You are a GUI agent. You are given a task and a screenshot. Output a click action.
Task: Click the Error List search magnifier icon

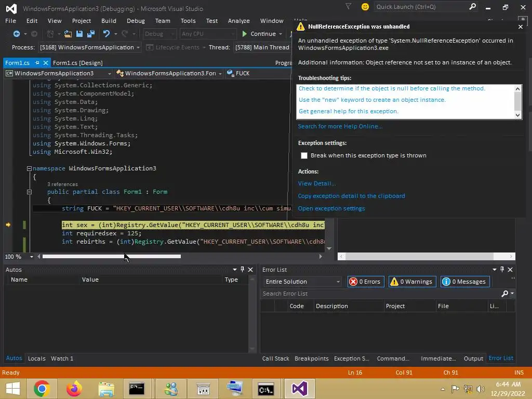tap(505, 294)
